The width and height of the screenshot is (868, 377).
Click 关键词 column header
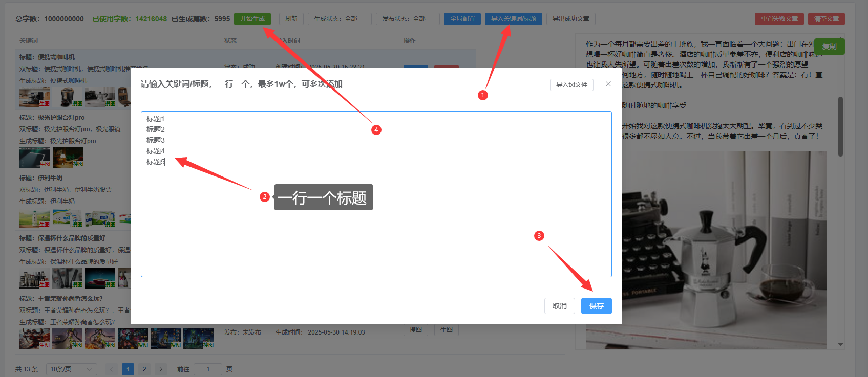[29, 41]
